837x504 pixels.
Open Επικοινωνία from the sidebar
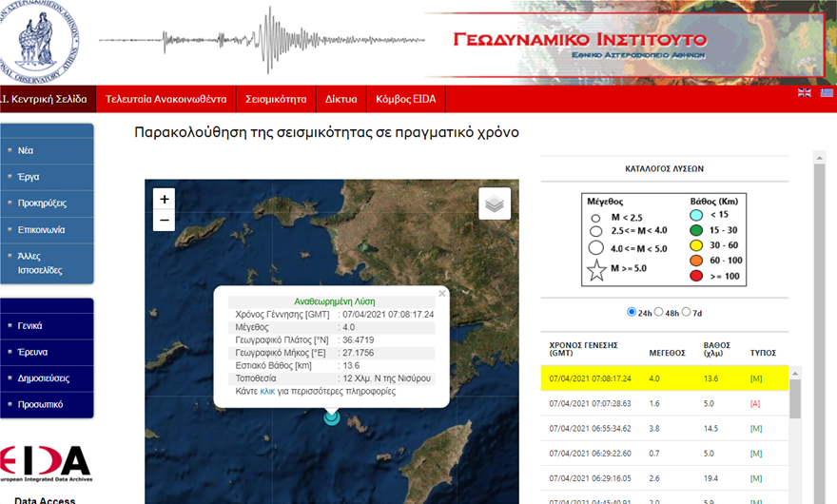click(42, 229)
